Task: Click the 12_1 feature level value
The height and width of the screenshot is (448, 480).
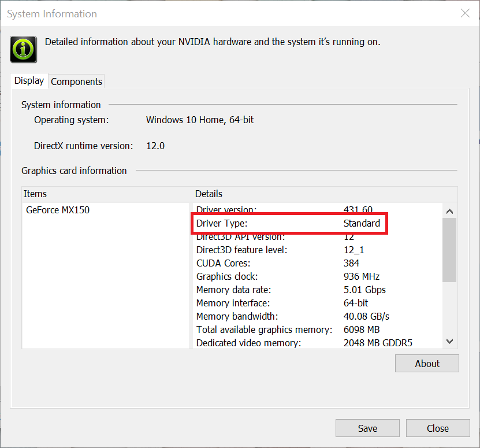Action: (x=354, y=250)
